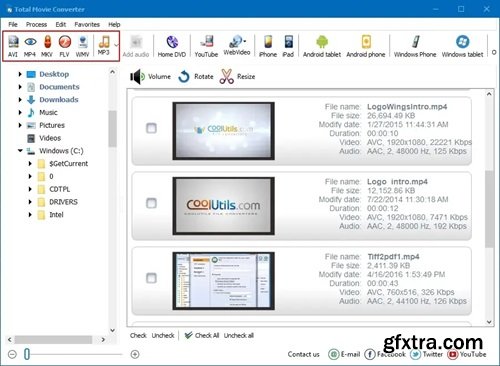
Task: Open the Edit menu
Action: 61,24
